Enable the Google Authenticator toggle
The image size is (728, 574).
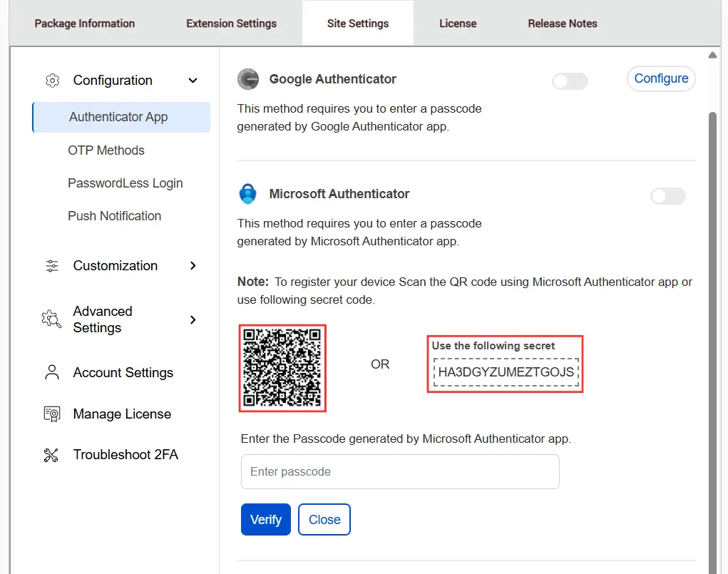pyautogui.click(x=570, y=81)
